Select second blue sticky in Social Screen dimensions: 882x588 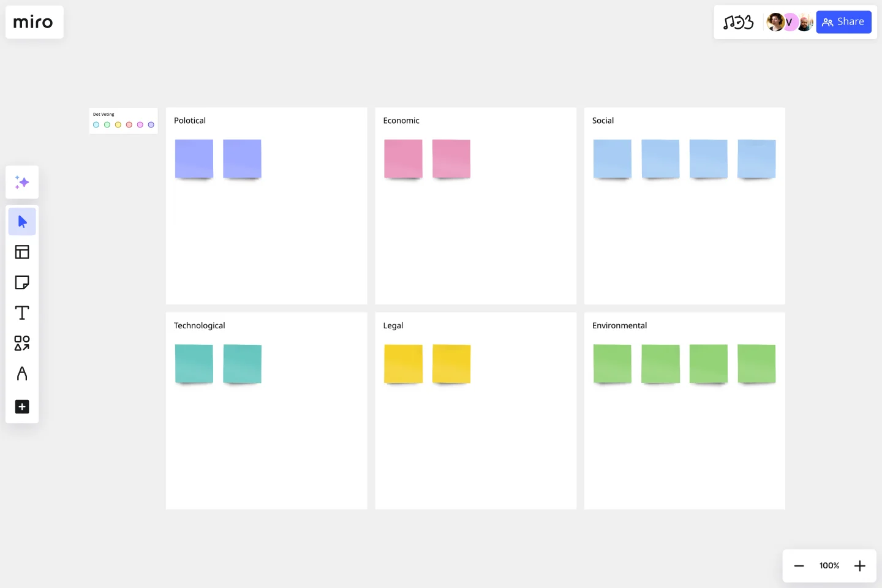pyautogui.click(x=660, y=159)
